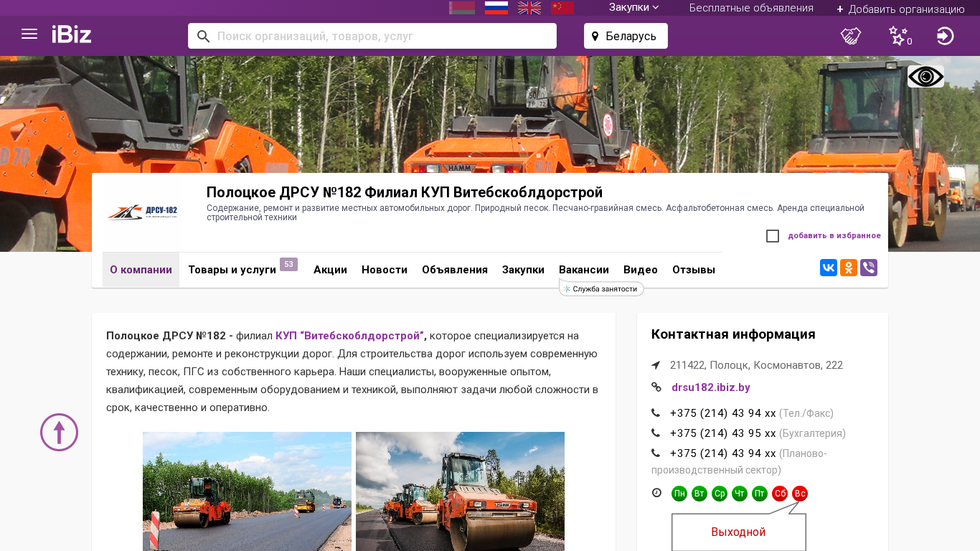980x551 pixels.
Task: Reveal the Планово-производственный сектор phone number
Action: [723, 453]
